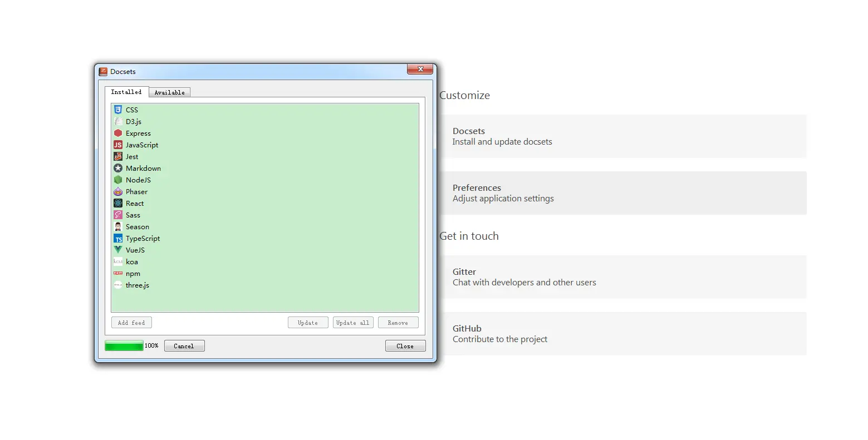The width and height of the screenshot is (868, 440).
Task: Select the Phaser docset name
Action: (x=136, y=191)
